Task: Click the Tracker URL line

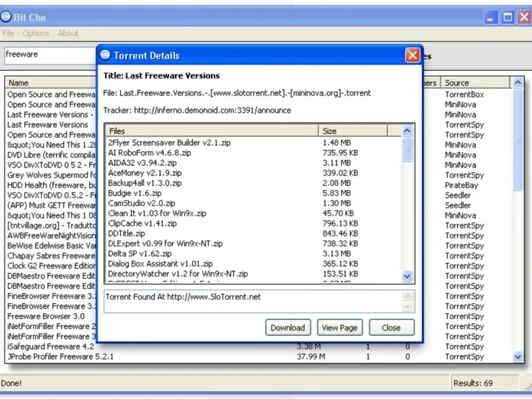Action: point(197,110)
